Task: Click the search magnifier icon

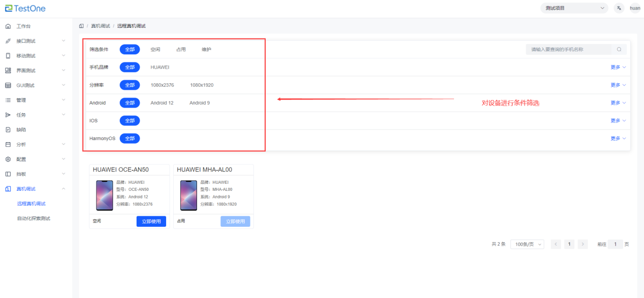Action: (x=619, y=49)
